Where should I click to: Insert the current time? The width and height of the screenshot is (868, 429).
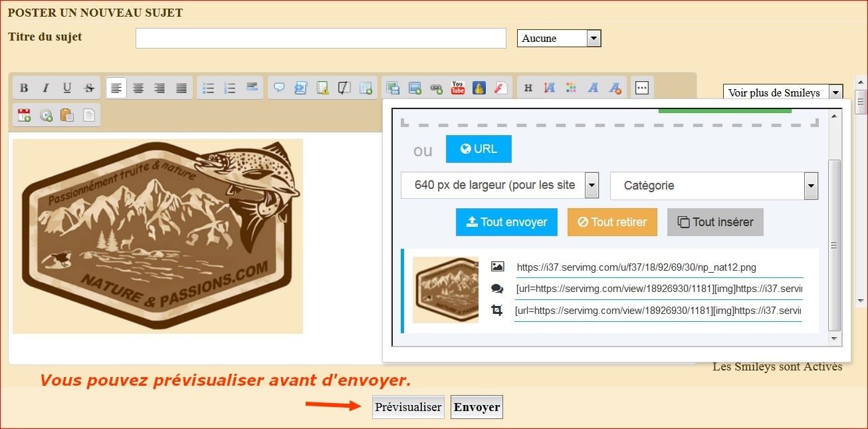(46, 115)
